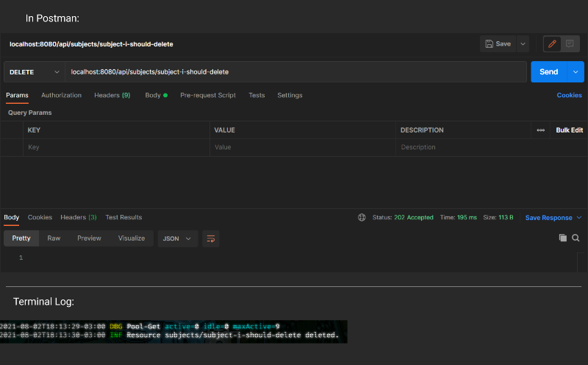Click the network globe icon
Image resolution: width=588 pixels, height=365 pixels.
click(x=362, y=217)
